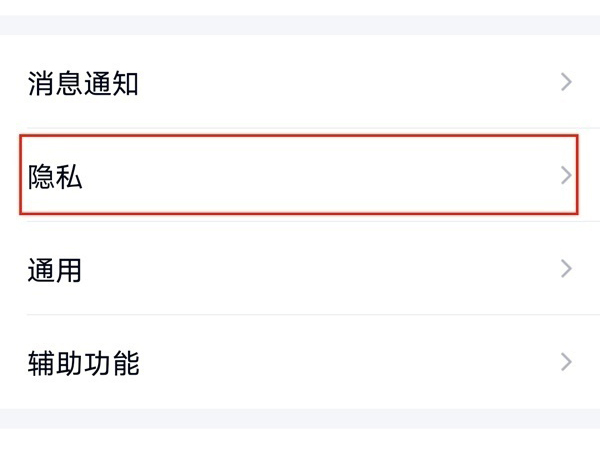Open the 通用 settings row

tap(300, 268)
